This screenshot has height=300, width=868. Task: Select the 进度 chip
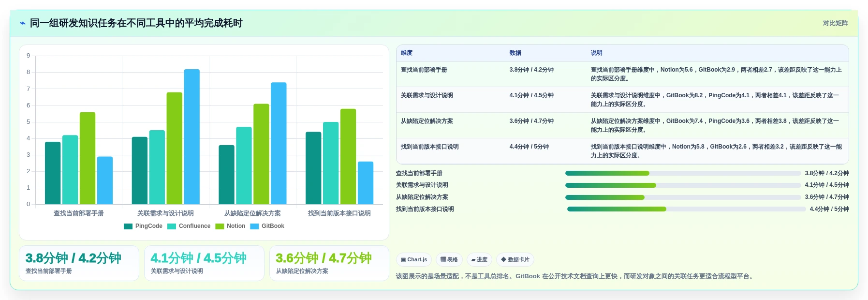[479, 260]
